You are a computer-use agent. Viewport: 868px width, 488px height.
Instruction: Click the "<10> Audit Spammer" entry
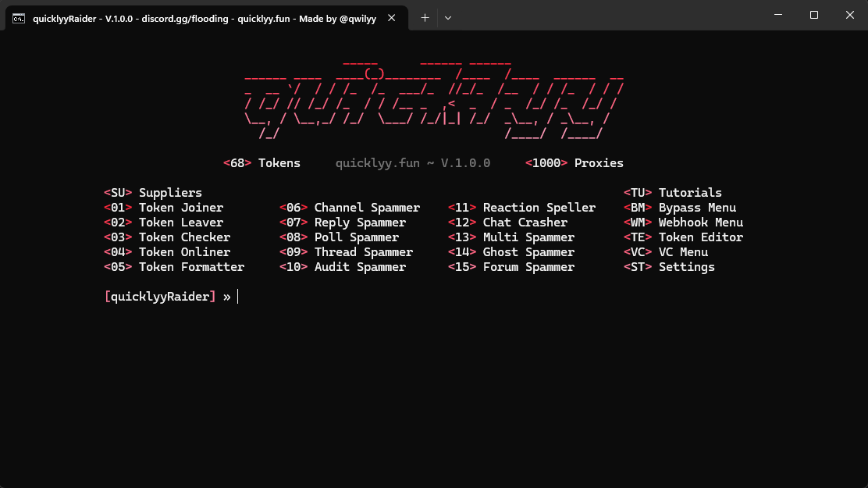tap(343, 267)
